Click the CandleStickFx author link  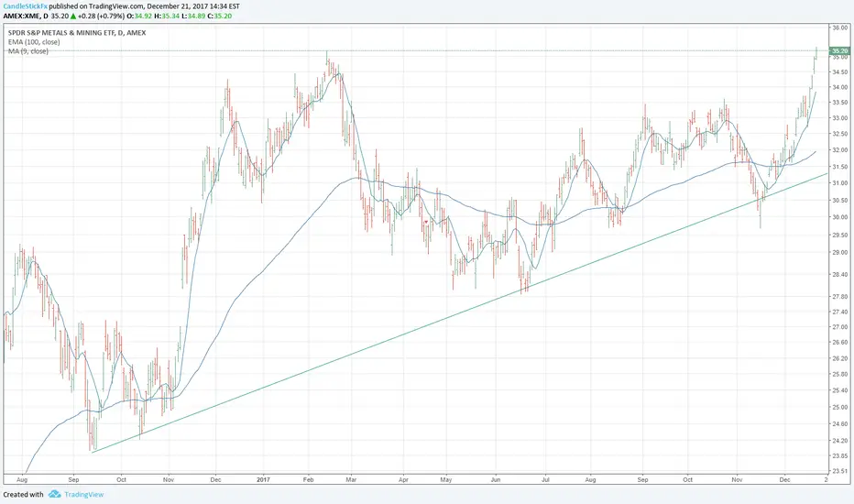pyautogui.click(x=25, y=6)
